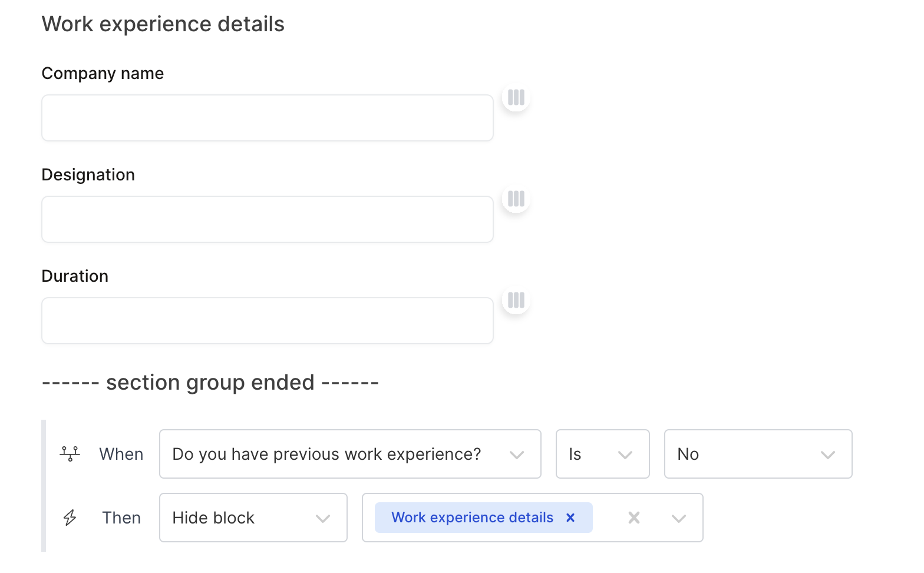Click the lightning bolt icon beside Then
This screenshot has height=573, width=924.
(70, 518)
